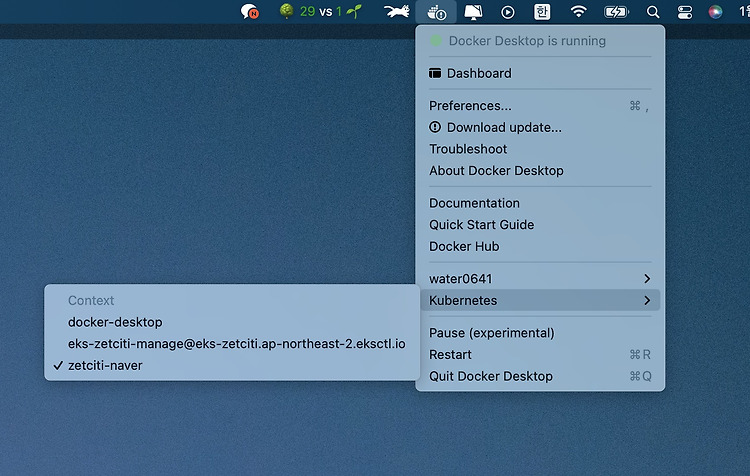Open the chat bubble notification menu bar icon
This screenshot has width=750, height=476.
click(250, 11)
